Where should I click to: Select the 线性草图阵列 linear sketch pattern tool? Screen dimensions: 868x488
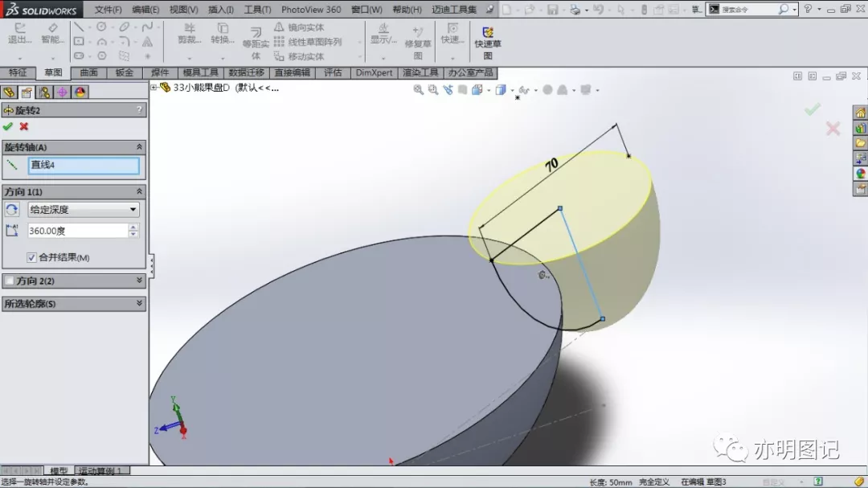tap(308, 42)
